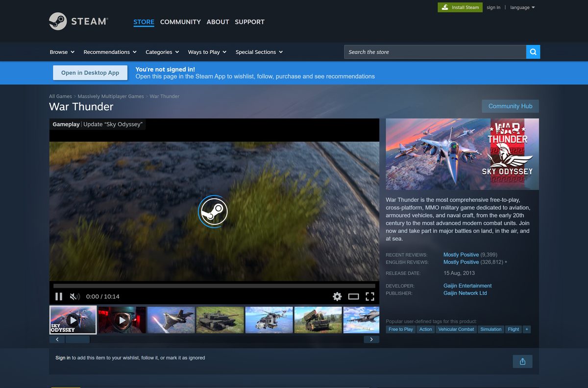Expand the Browse menu
This screenshot has width=588, height=388.
pyautogui.click(x=62, y=52)
